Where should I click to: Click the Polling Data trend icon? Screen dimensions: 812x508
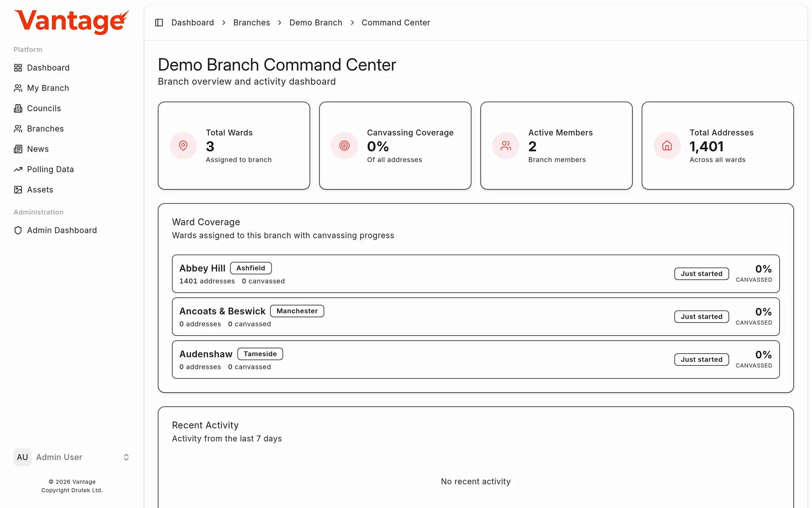(18, 169)
